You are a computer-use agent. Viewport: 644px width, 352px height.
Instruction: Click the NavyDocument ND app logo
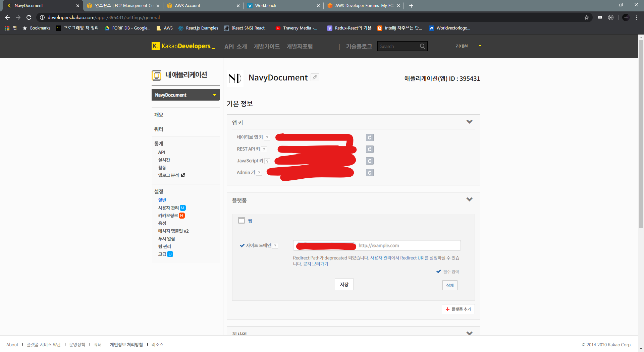click(235, 78)
